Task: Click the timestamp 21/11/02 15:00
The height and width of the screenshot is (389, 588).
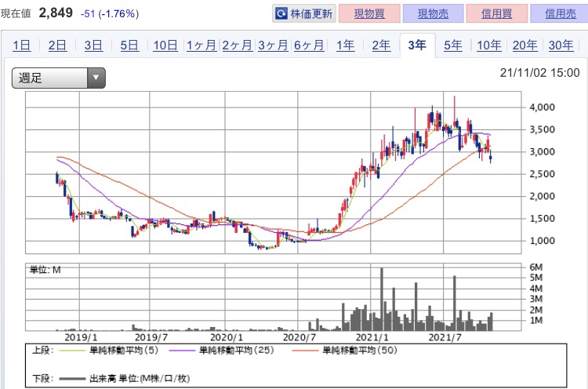Action: (x=540, y=73)
